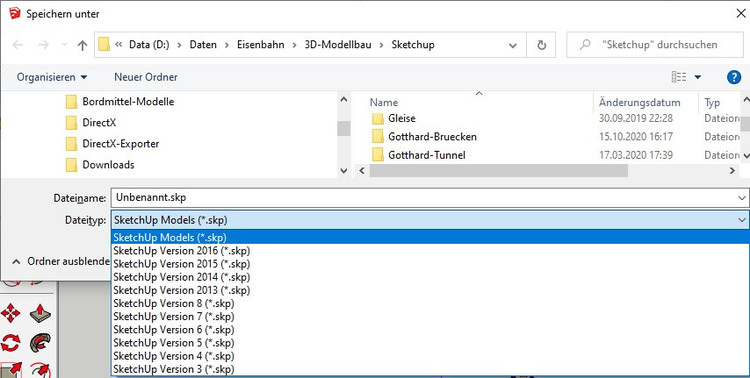Screen dimensions: 750x378
Task: Choose SketchUp Version 2014 (*.skp) format
Action: [x=430, y=277]
